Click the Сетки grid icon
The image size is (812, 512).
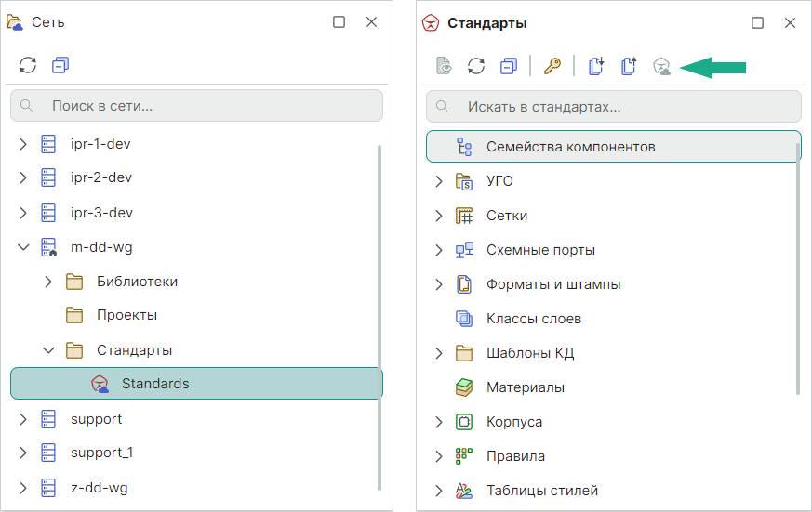pos(464,216)
